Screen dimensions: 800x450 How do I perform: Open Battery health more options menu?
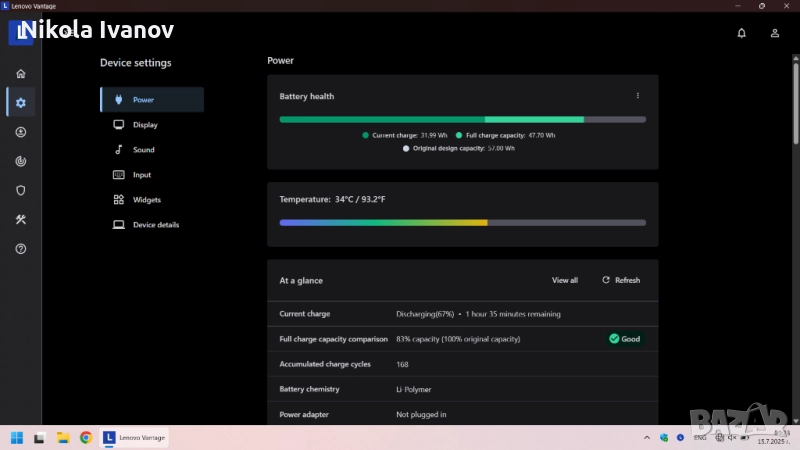pyautogui.click(x=637, y=96)
